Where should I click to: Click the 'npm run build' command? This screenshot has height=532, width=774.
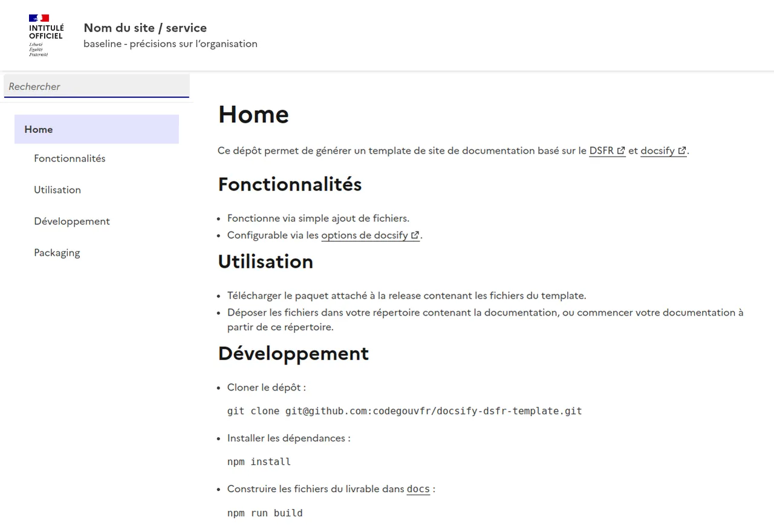point(265,513)
